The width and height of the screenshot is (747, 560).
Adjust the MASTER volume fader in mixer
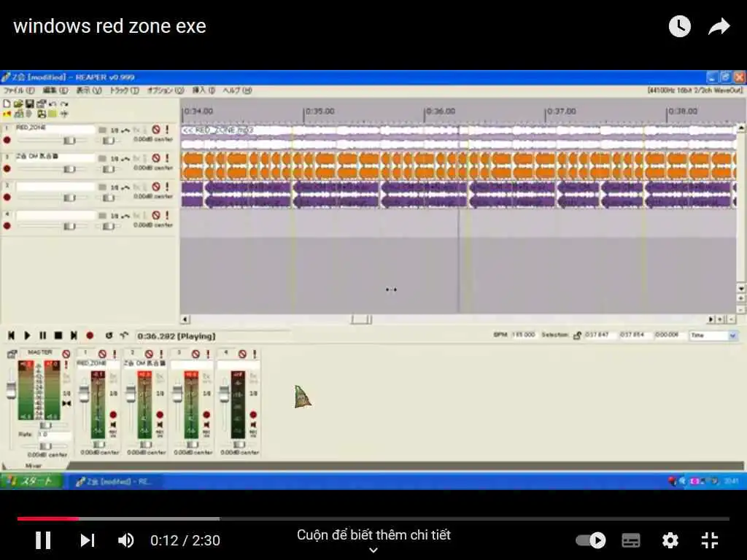tap(11, 391)
